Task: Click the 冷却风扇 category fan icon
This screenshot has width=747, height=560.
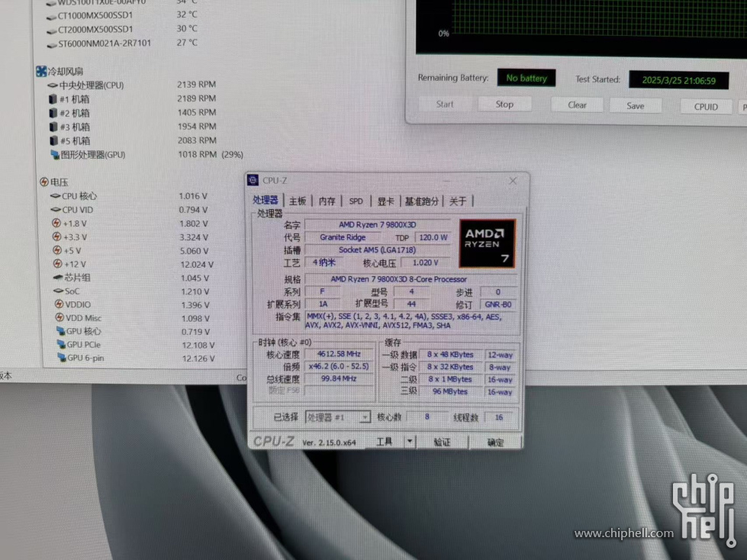Action: click(x=41, y=72)
